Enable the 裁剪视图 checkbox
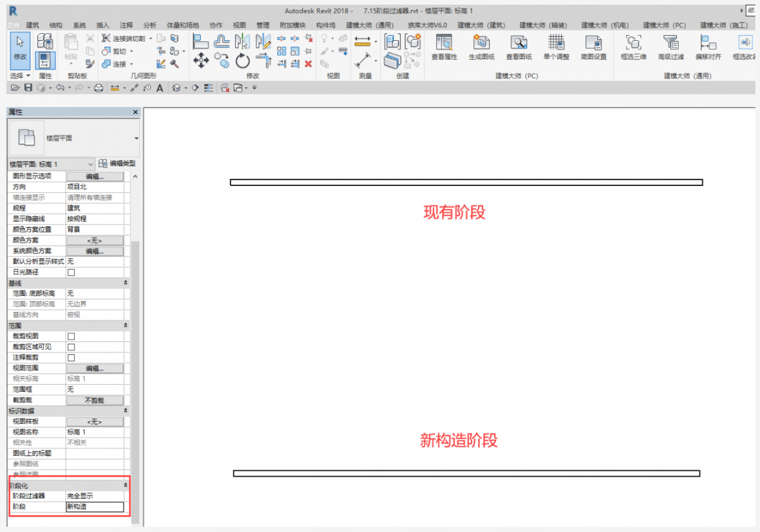Screen dimensions: 760x532 [x=71, y=336]
